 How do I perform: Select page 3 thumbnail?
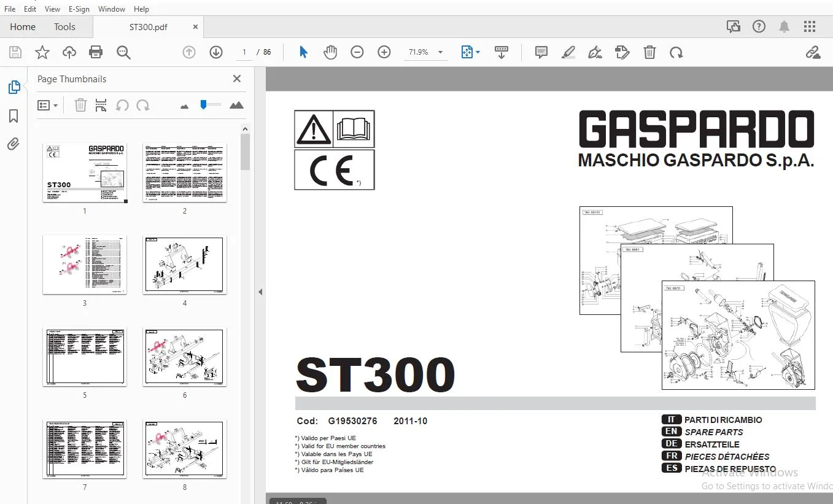tap(85, 265)
